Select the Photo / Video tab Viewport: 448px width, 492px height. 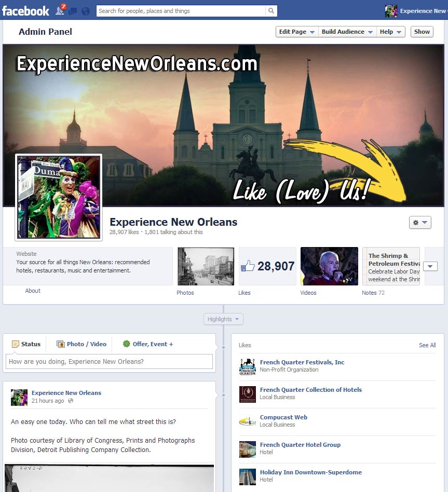click(x=82, y=344)
